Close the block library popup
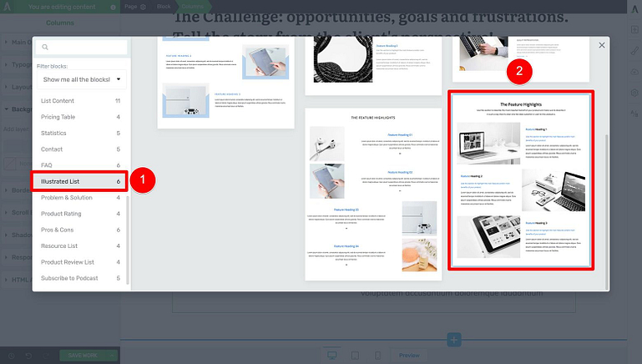This screenshot has width=642, height=364. 601,45
